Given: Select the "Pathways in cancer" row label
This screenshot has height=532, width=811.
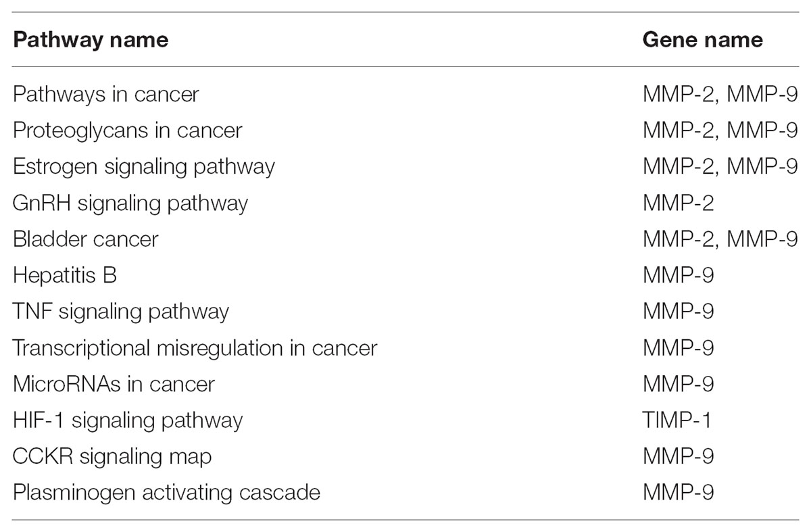Looking at the screenshot, I should tap(106, 93).
